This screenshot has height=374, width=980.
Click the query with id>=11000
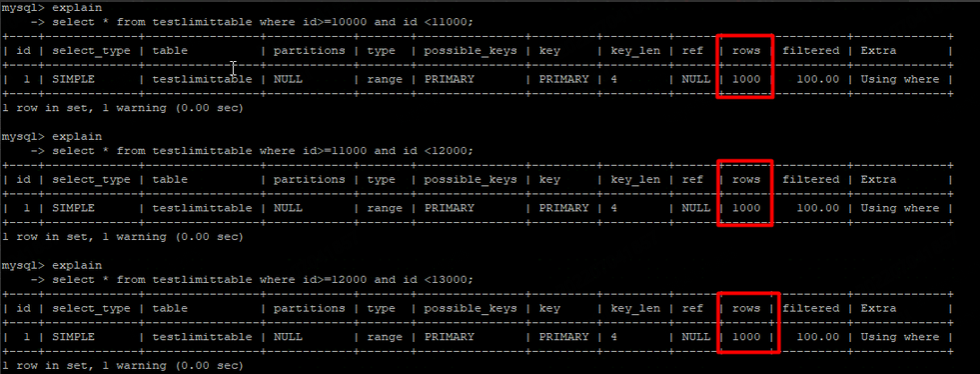pyautogui.click(x=263, y=151)
